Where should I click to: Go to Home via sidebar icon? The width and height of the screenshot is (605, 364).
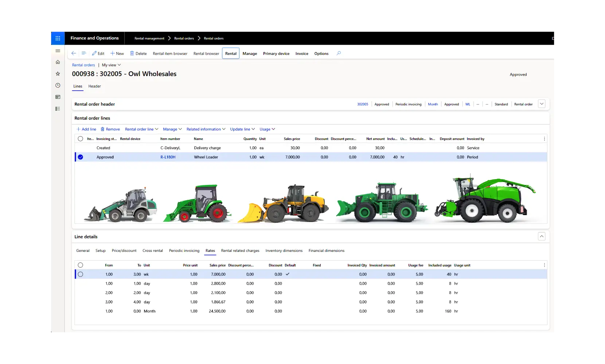58,62
